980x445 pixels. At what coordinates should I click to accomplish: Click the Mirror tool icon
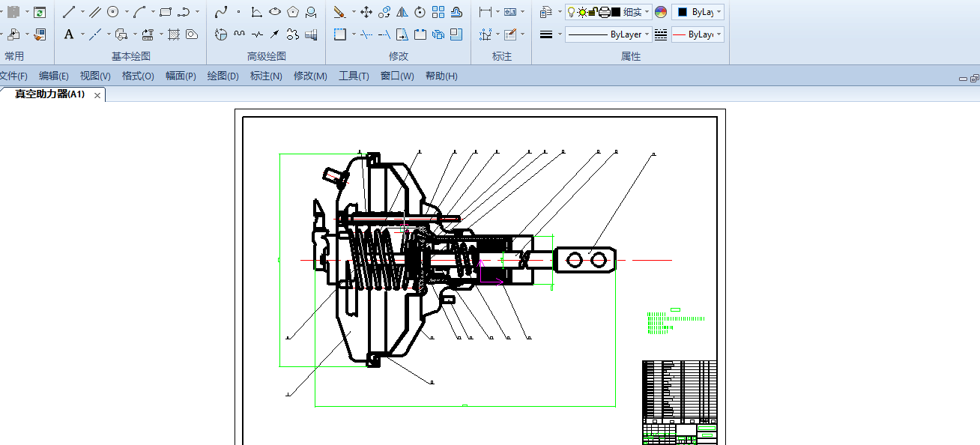(402, 12)
